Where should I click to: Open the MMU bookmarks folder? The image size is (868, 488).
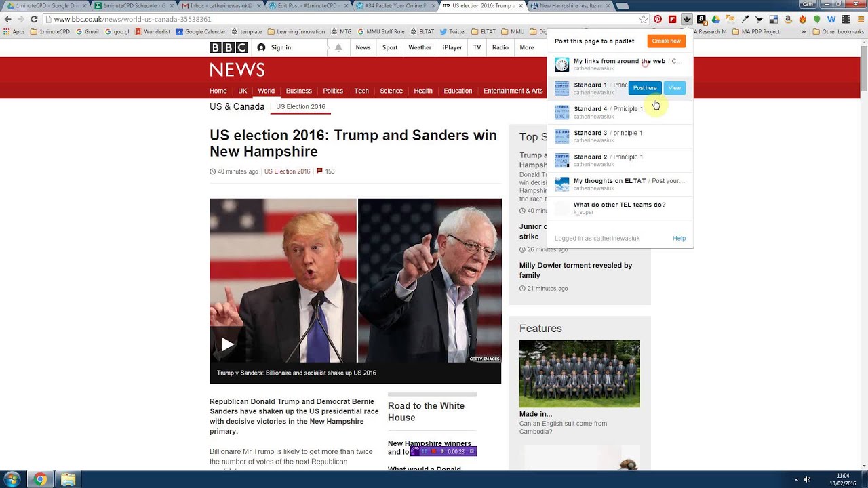pos(512,31)
